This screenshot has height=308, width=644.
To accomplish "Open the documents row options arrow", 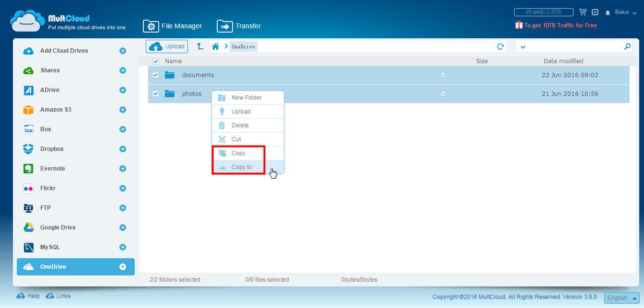I will coord(443,75).
